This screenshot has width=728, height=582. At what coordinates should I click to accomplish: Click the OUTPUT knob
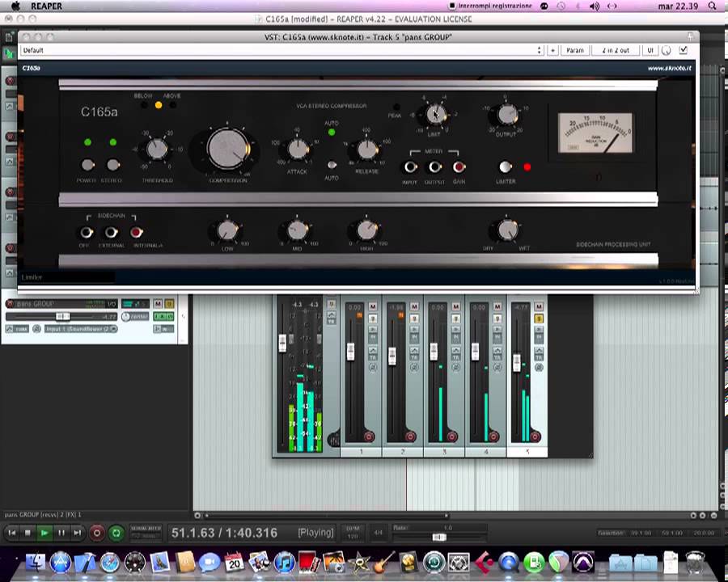tap(506, 114)
